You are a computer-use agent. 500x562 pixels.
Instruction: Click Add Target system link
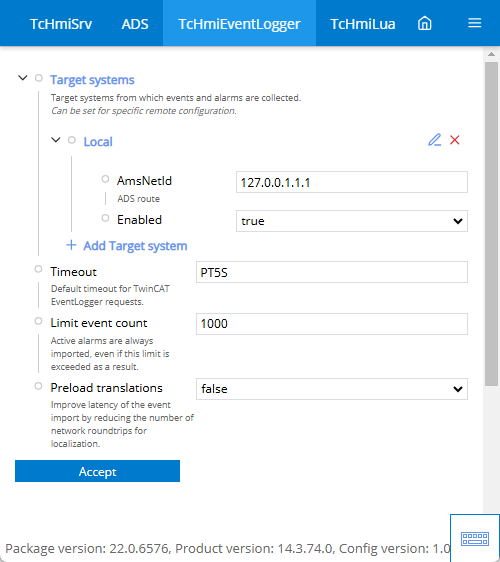135,246
